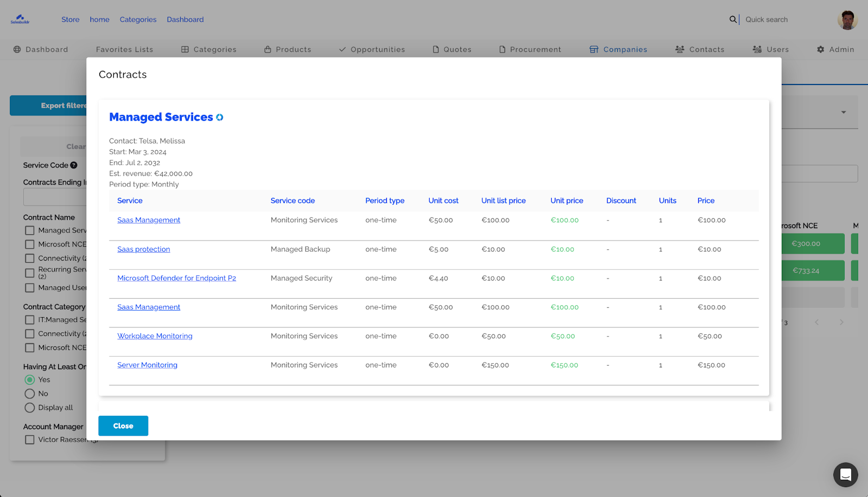Click the Salesbuildr logo
The height and width of the screenshot is (497, 868).
coord(20,19)
